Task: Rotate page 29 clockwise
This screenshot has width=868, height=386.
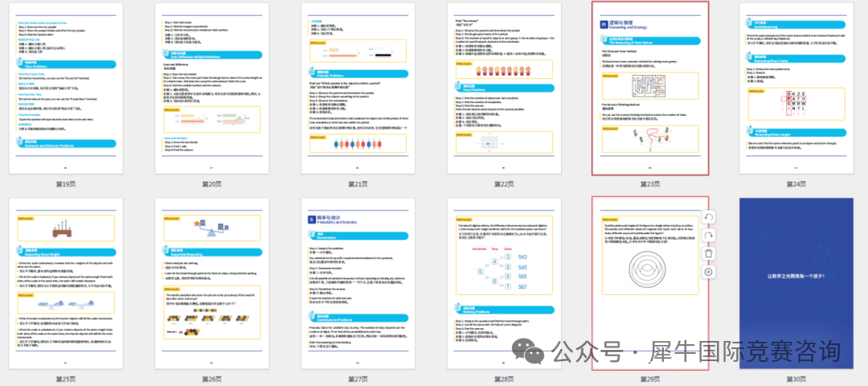Action: point(708,235)
